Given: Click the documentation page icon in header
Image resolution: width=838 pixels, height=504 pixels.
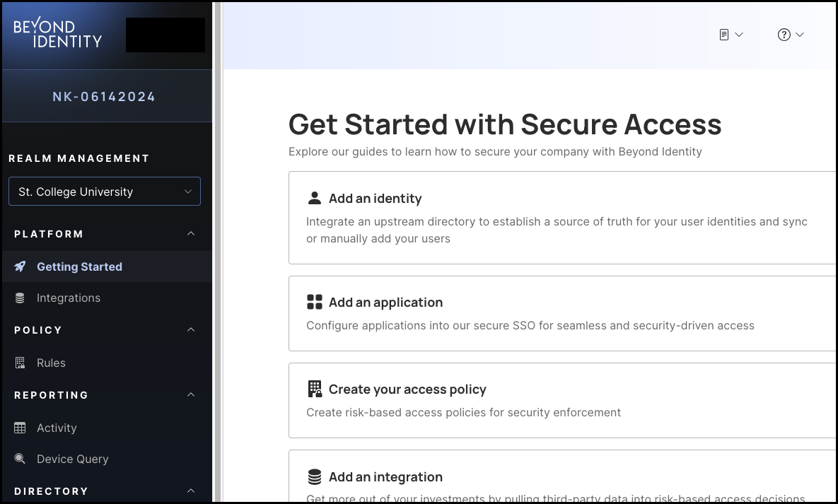Looking at the screenshot, I should pos(723,35).
